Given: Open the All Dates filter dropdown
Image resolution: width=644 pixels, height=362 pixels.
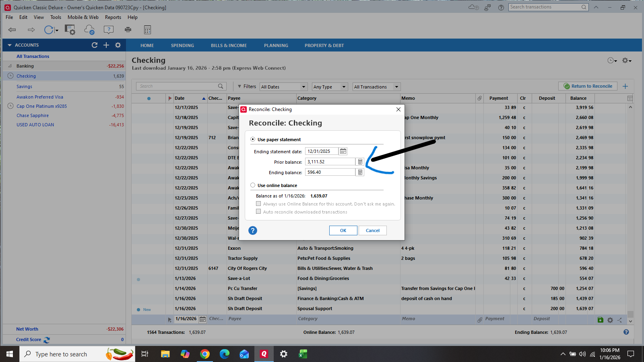Looking at the screenshot, I should (x=284, y=87).
